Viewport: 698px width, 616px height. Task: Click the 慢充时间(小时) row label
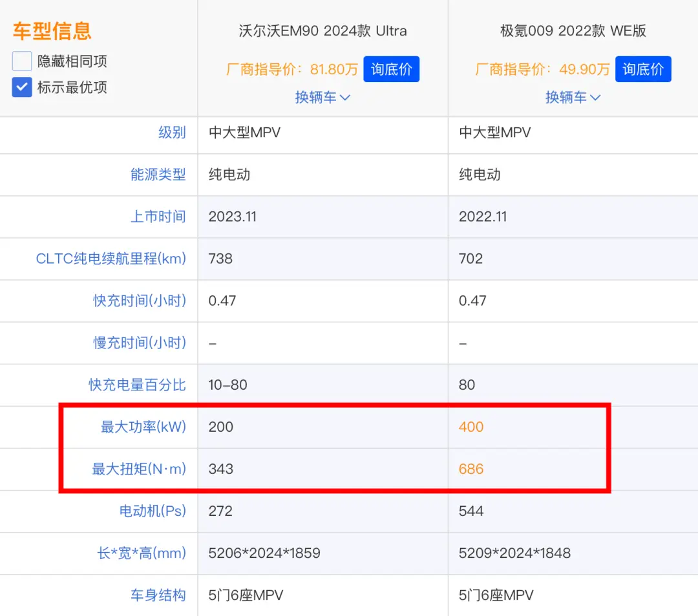(140, 343)
